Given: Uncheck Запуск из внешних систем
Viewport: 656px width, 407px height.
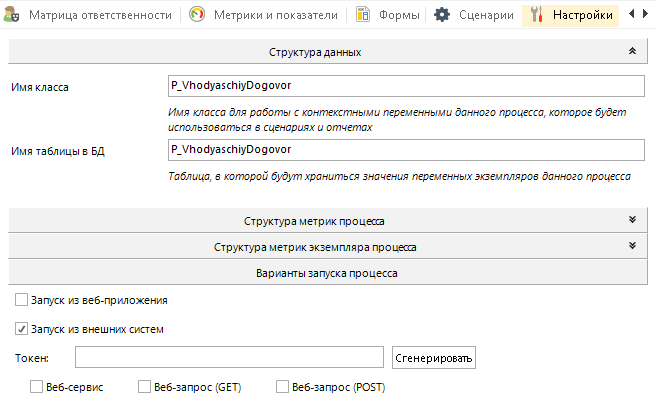Looking at the screenshot, I should tap(23, 328).
